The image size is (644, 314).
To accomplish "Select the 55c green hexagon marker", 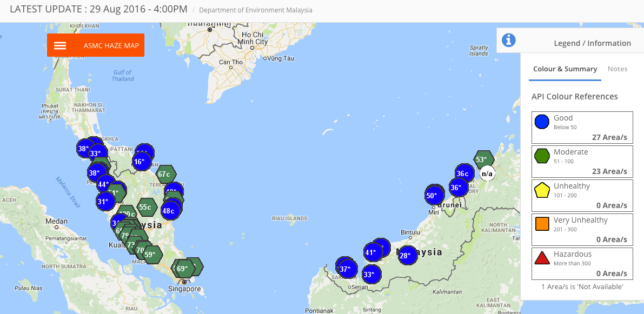I will 147,208.
